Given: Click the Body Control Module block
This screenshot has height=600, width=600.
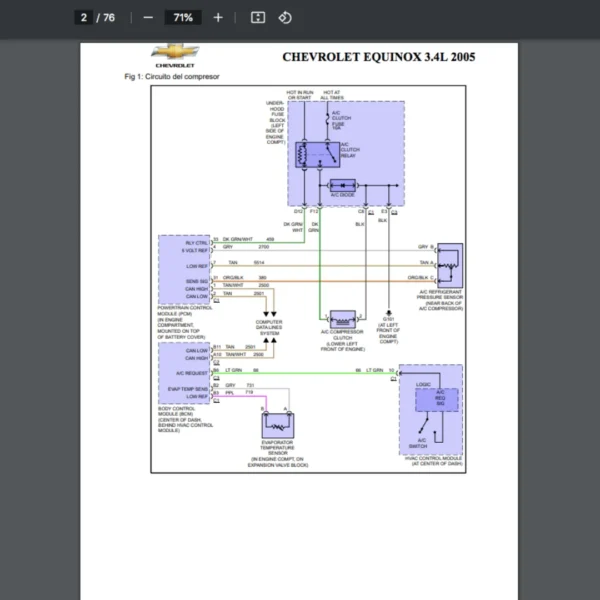Looking at the screenshot, I should (x=184, y=373).
